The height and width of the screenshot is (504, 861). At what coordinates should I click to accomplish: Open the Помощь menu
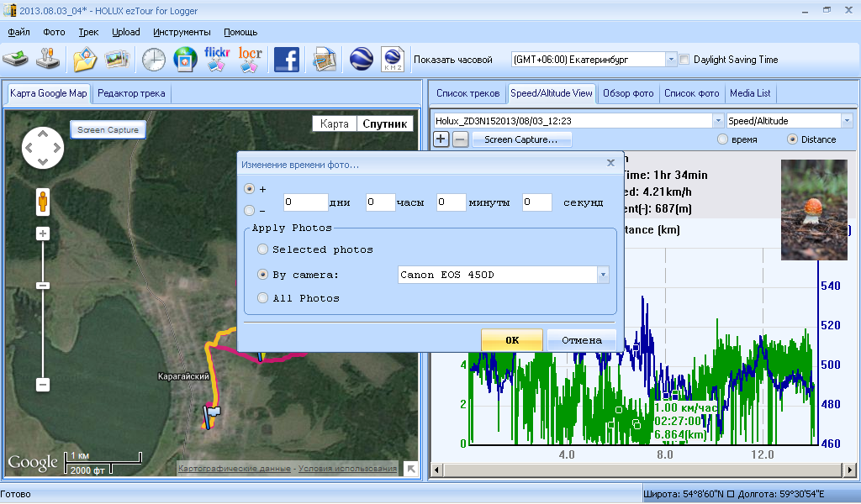pyautogui.click(x=240, y=32)
